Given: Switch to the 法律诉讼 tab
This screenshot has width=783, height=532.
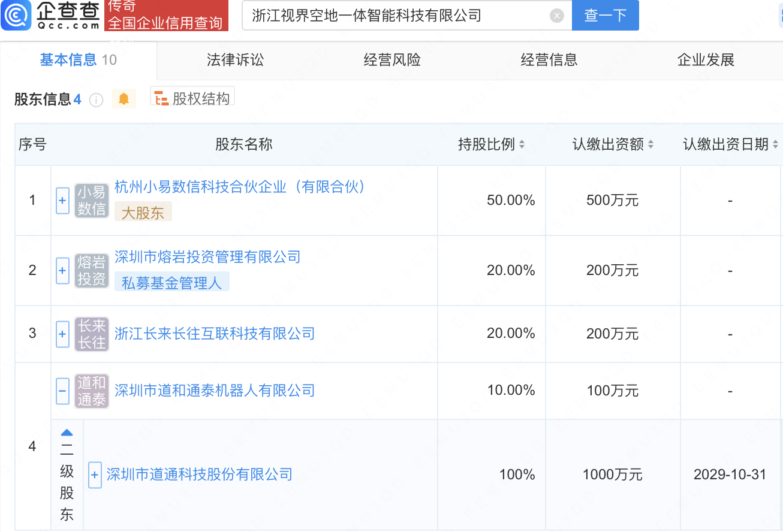Looking at the screenshot, I should click(235, 60).
